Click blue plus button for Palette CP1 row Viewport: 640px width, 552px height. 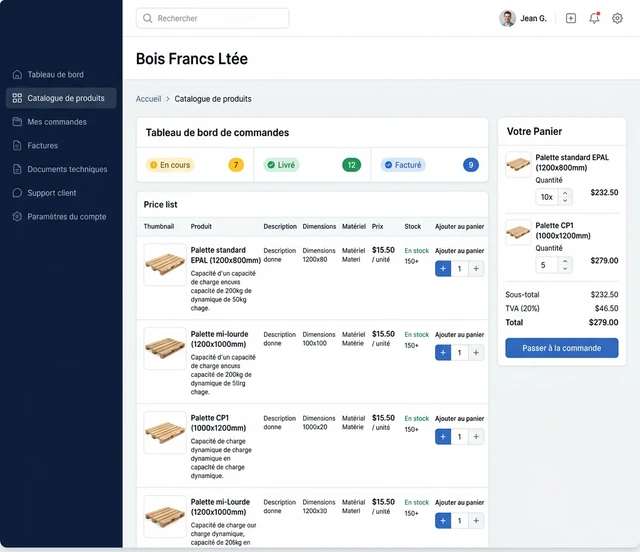(x=443, y=437)
